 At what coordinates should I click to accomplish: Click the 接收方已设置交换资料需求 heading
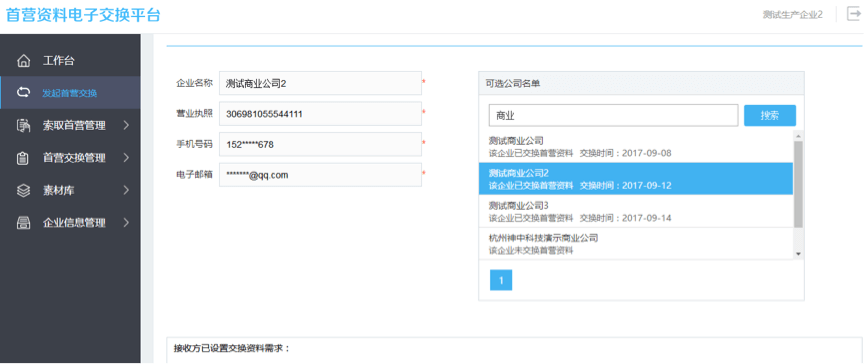pyautogui.click(x=231, y=349)
